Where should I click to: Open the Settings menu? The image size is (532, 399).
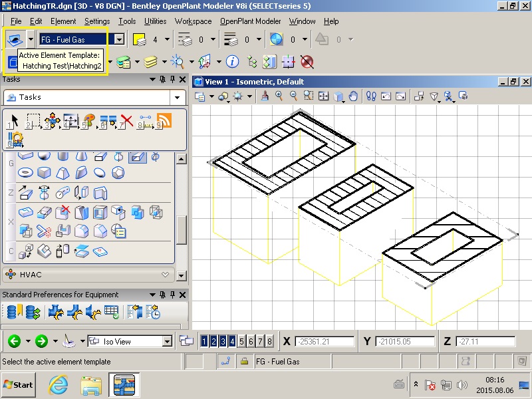click(x=97, y=21)
